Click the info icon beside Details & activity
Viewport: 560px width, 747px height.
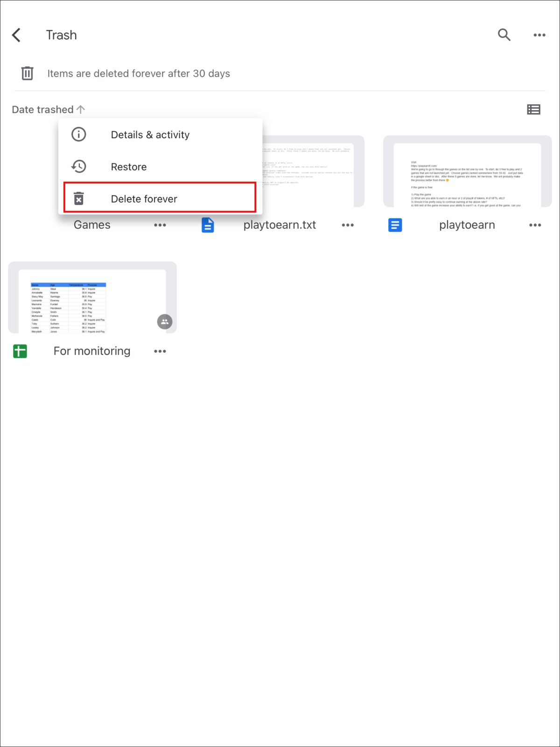tap(78, 134)
